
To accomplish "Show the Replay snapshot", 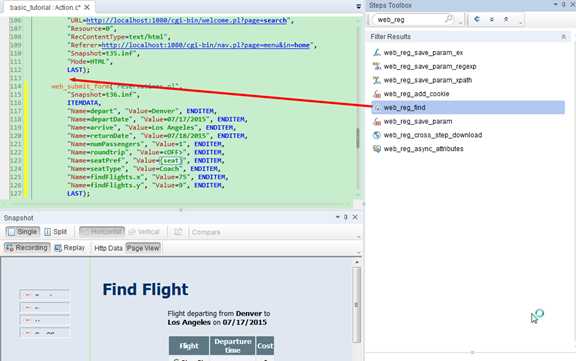I will (69, 248).
